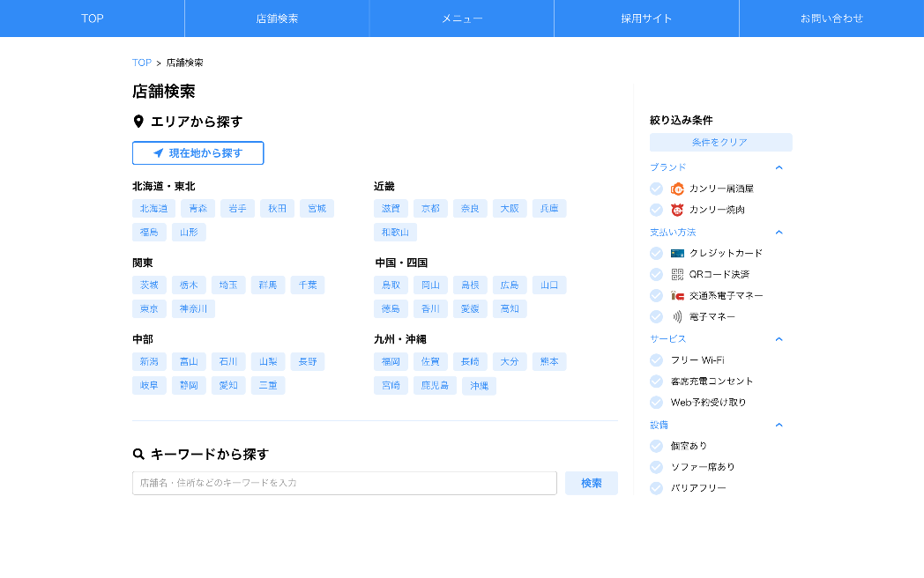The image size is (924, 578).
Task: Open メニュー in the top navigation
Action: click(461, 19)
